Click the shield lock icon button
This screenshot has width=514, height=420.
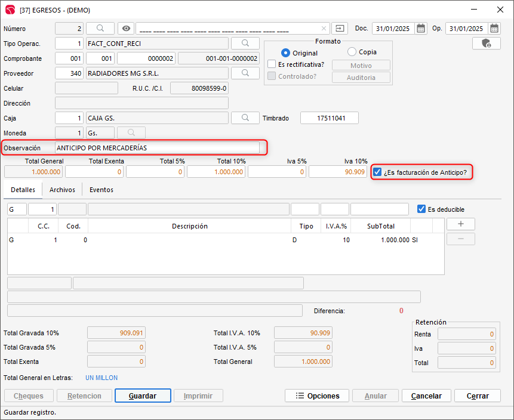[486, 44]
